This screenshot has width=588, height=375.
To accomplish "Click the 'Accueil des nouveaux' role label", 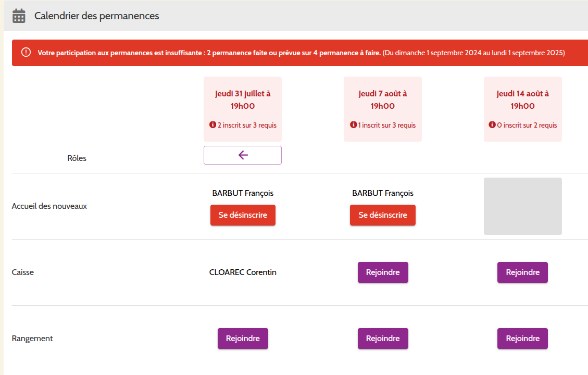I will coord(49,206).
